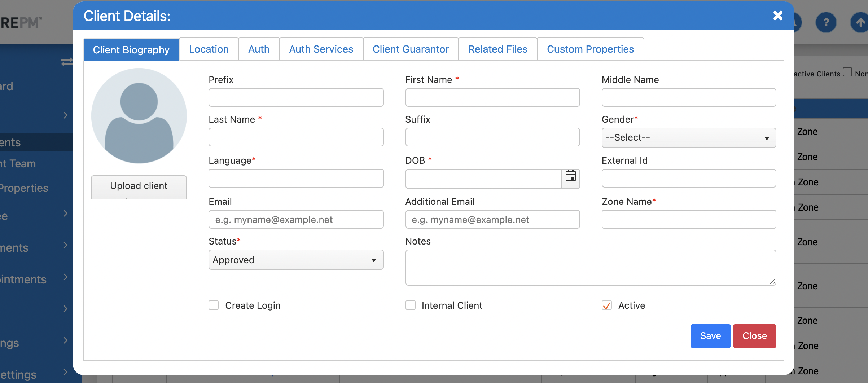Screen dimensions: 868x383
Task: Click the Upload client button
Action: 139,187
